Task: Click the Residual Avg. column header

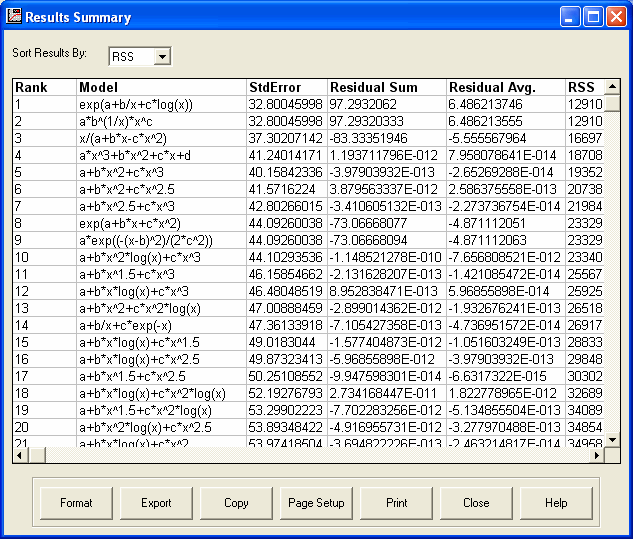Action: (506, 87)
